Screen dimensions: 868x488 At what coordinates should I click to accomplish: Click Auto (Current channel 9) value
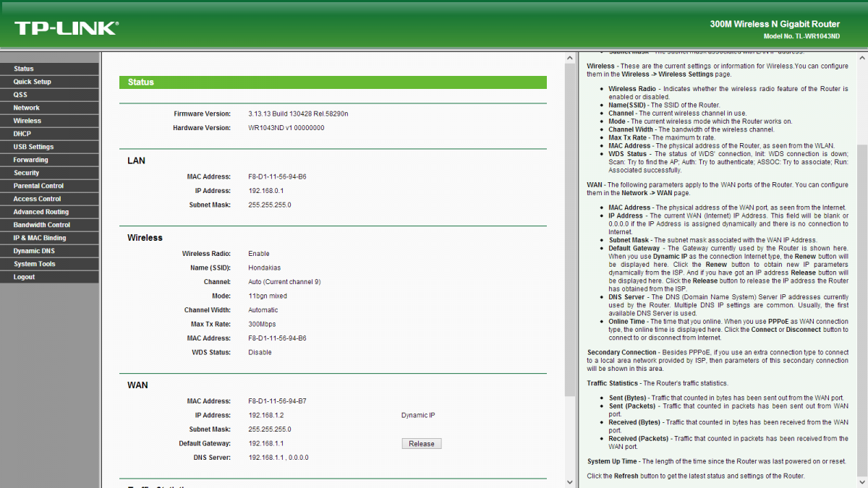[284, 282]
